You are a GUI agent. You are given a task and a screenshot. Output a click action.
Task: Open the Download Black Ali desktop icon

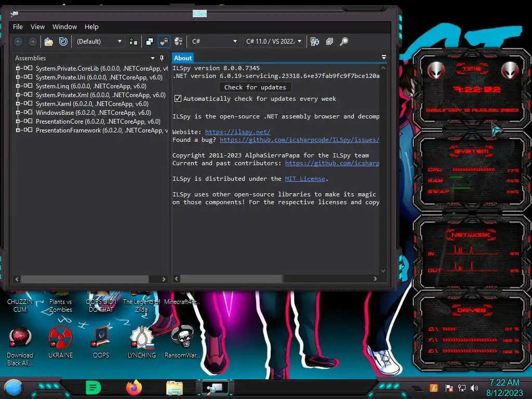click(x=20, y=346)
